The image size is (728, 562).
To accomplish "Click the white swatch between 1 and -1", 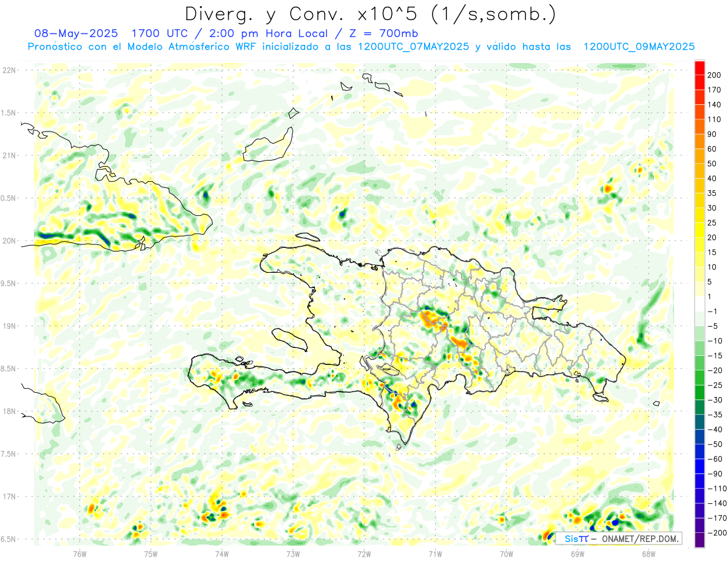I will (699, 304).
